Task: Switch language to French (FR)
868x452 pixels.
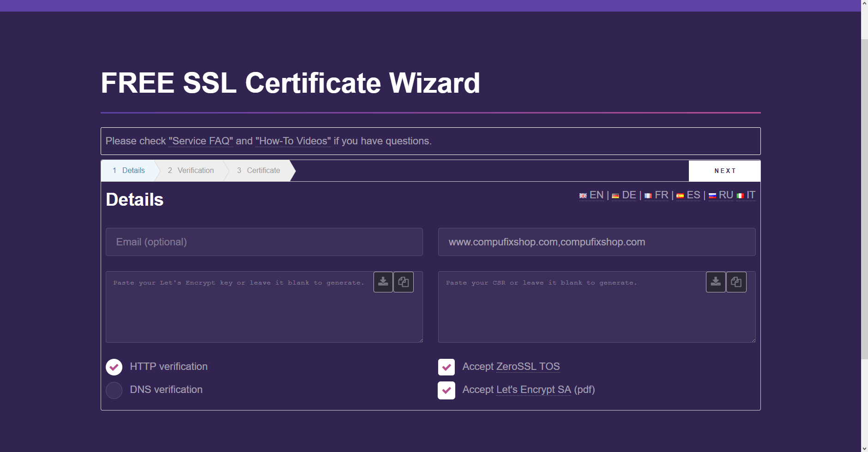Action: point(657,195)
